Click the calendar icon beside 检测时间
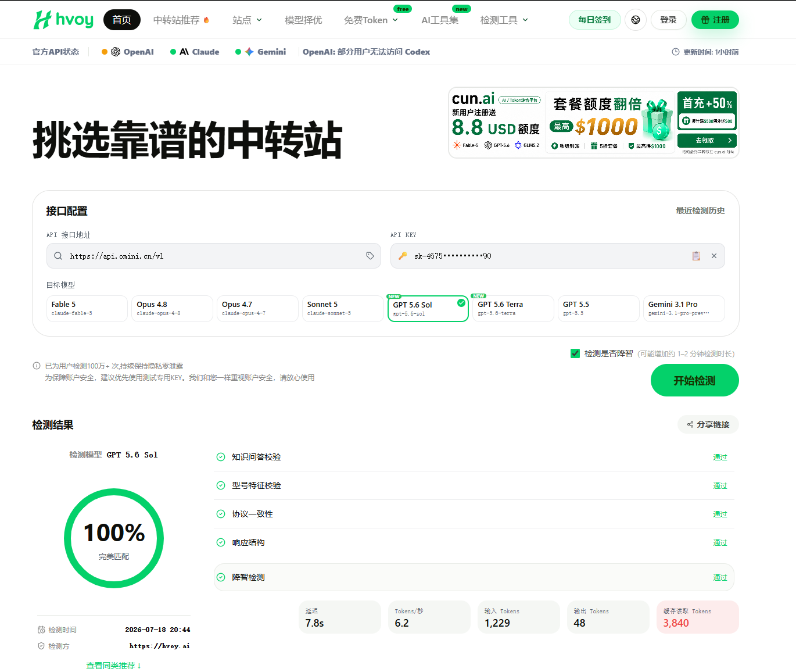Image resolution: width=796 pixels, height=672 pixels. point(41,630)
